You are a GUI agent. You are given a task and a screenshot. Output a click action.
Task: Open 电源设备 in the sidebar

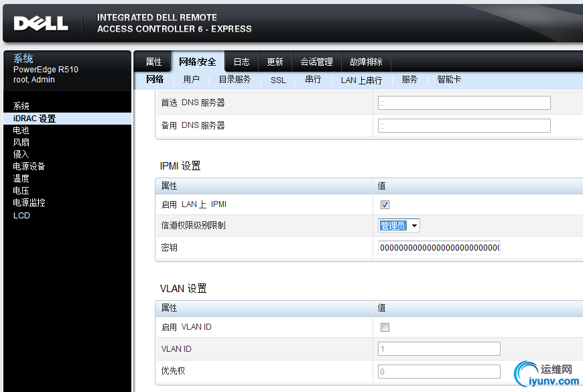(29, 166)
